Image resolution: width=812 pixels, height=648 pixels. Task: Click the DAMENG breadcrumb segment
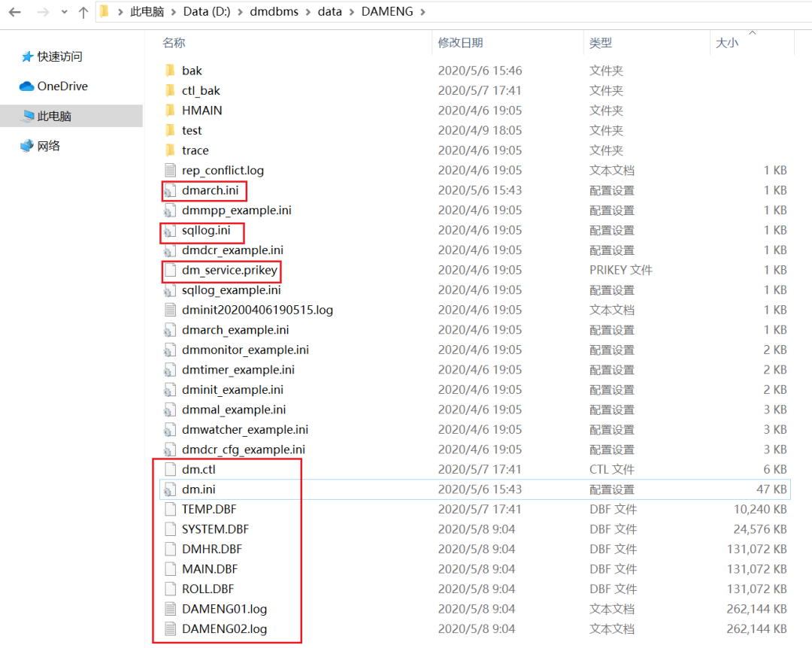point(387,11)
